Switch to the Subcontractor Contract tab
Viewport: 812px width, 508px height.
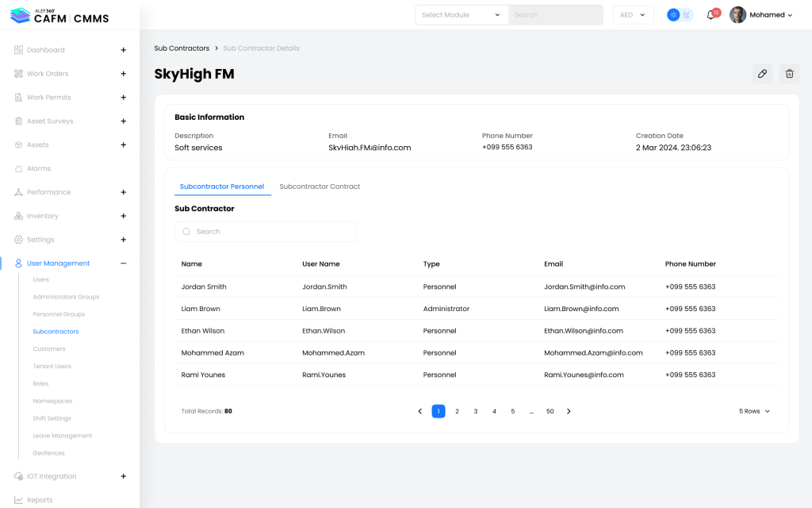click(320, 187)
